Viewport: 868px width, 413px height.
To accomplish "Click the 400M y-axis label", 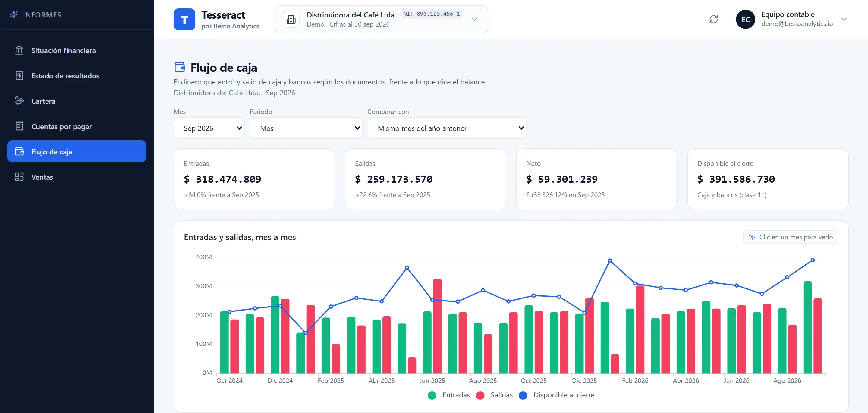I will click(x=203, y=257).
